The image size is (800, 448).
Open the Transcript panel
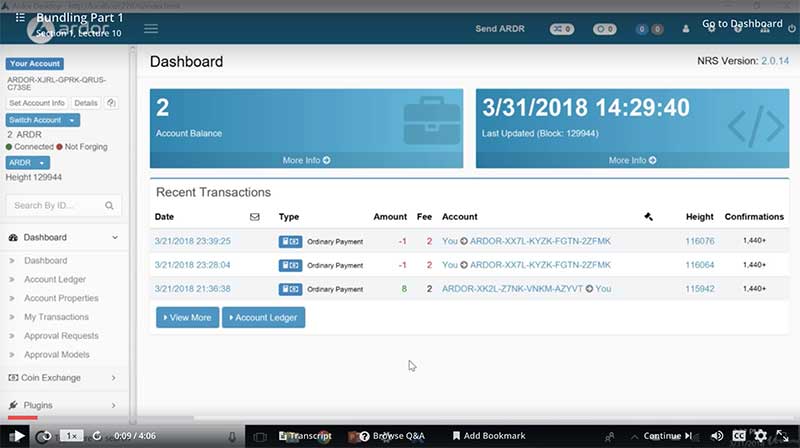(306, 436)
